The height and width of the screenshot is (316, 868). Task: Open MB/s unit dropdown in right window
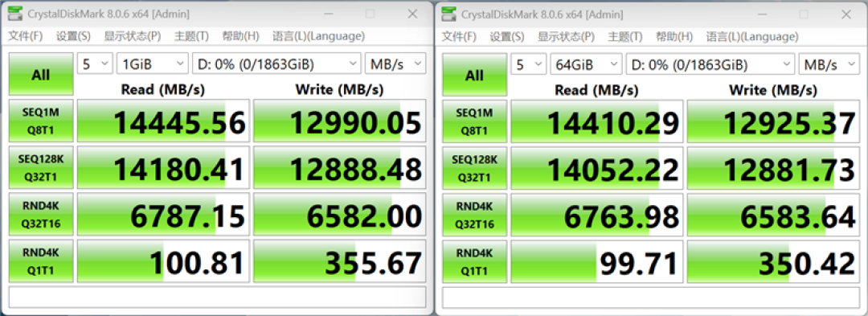829,64
